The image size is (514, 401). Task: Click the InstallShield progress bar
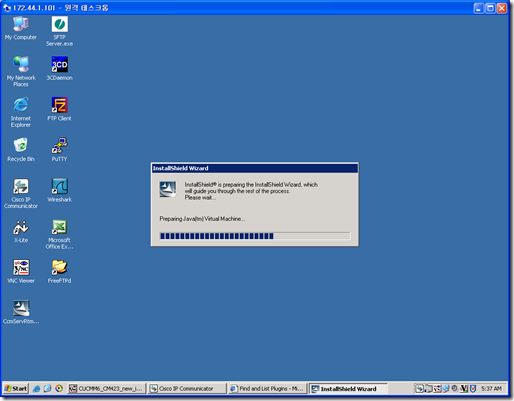coord(255,236)
